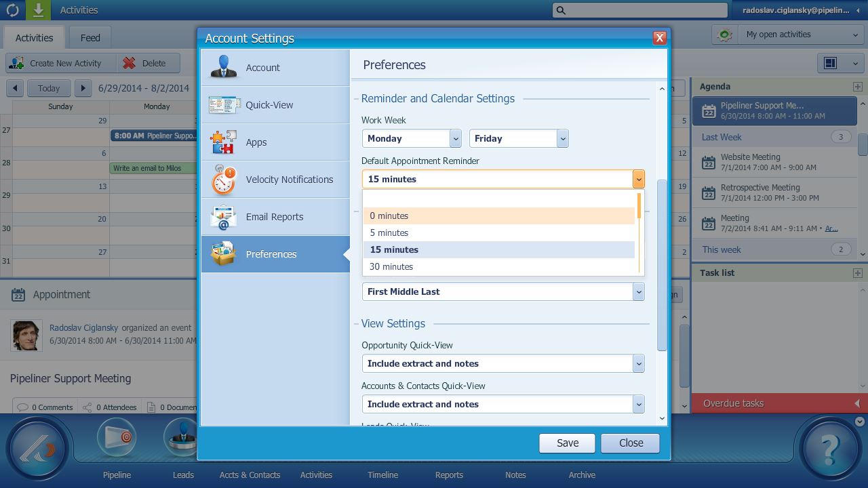
Task: Click the Appointment calendar icon
Action: tap(18, 295)
